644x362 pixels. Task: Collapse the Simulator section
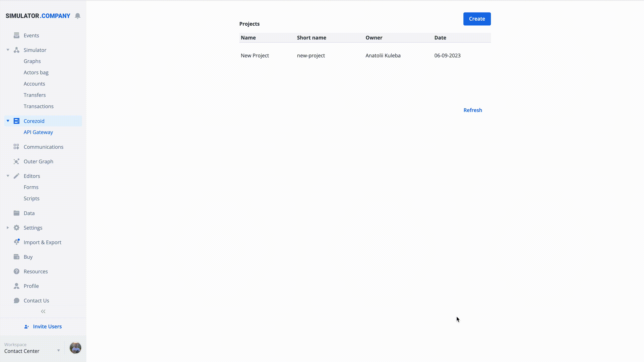8,50
